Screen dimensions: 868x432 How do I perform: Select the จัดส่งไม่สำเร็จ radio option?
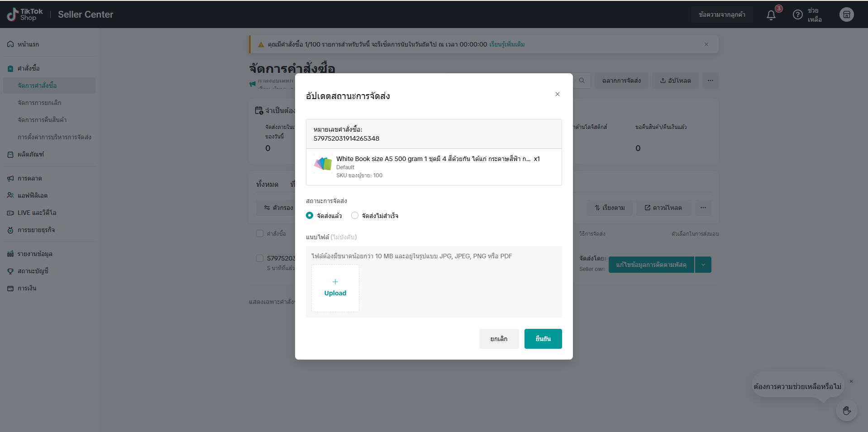coord(355,216)
